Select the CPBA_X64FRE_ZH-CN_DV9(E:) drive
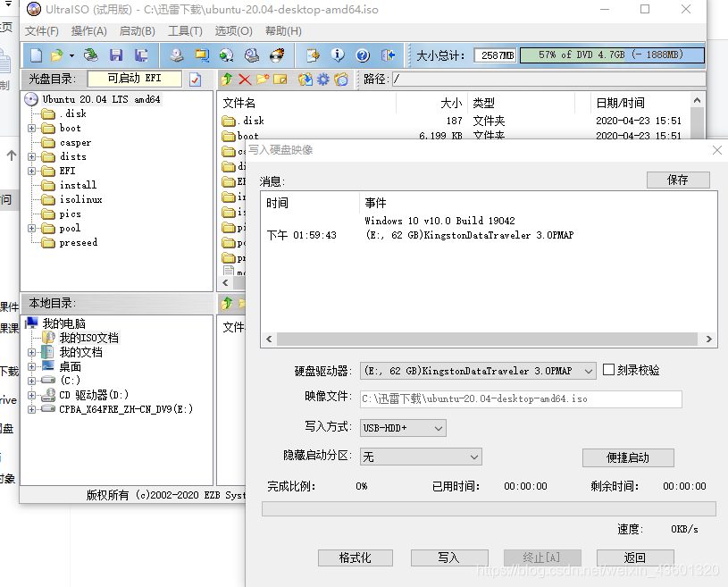This screenshot has width=728, height=587. [125, 409]
